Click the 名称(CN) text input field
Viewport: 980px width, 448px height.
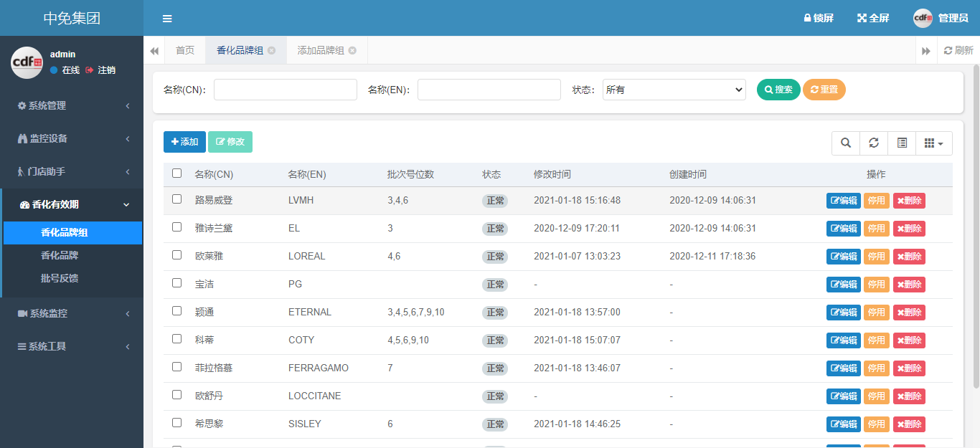285,90
